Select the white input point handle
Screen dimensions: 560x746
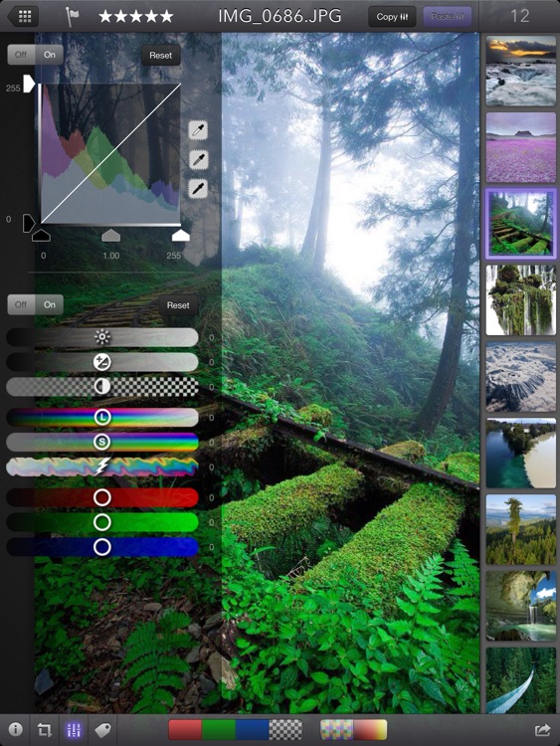(x=180, y=235)
